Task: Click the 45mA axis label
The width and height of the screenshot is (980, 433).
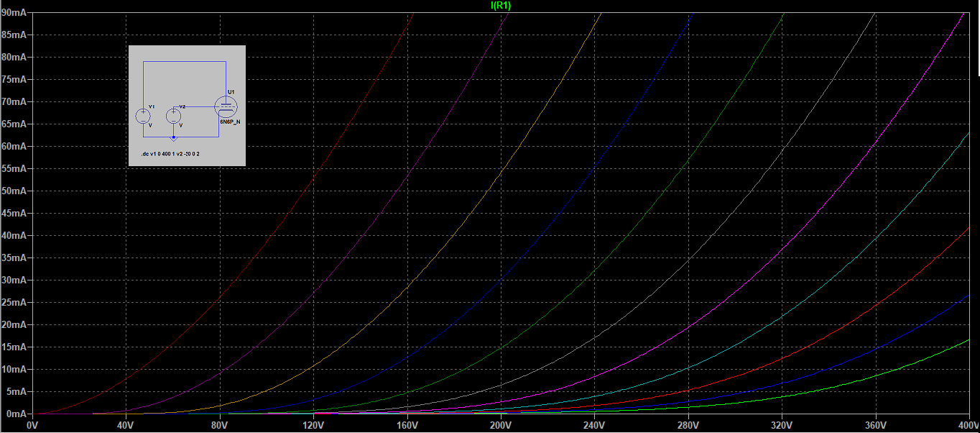Action: coord(14,213)
